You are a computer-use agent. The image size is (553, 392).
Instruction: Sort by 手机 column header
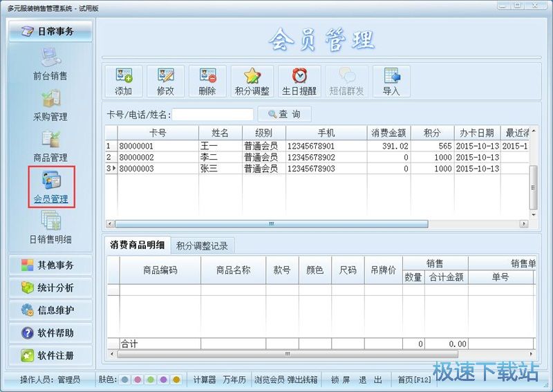pyautogui.click(x=326, y=133)
